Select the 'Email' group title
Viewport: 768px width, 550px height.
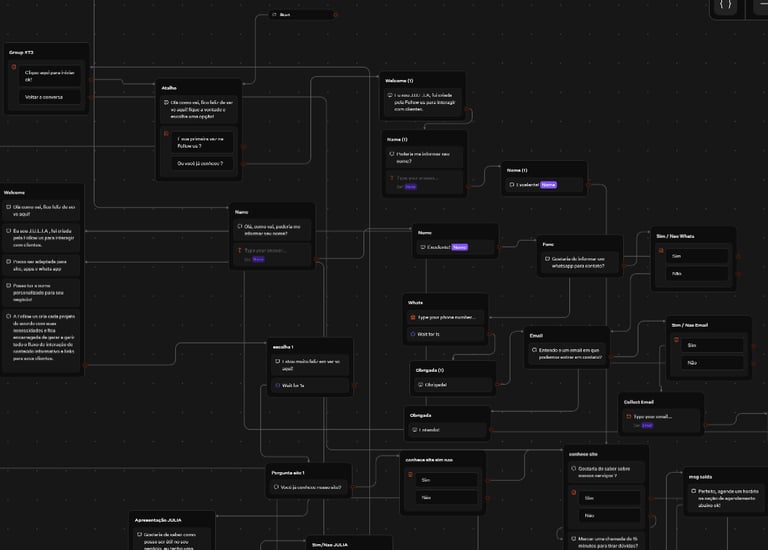[536, 336]
